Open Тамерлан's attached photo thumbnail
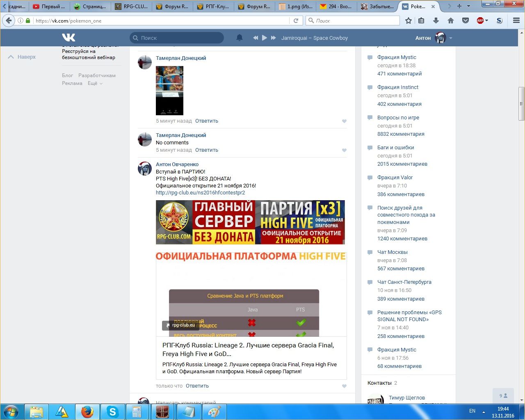525x420 pixels. coord(169,90)
